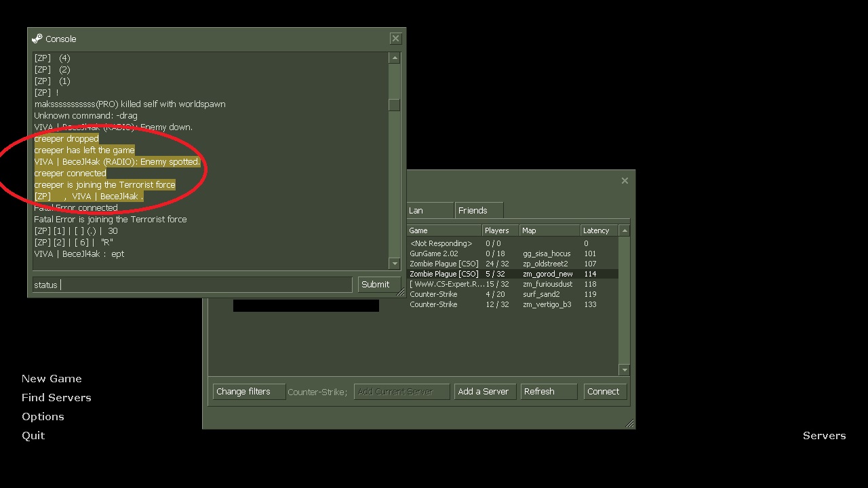Click the server list scroll up arrow
This screenshot has width=868, height=488.
(624, 230)
